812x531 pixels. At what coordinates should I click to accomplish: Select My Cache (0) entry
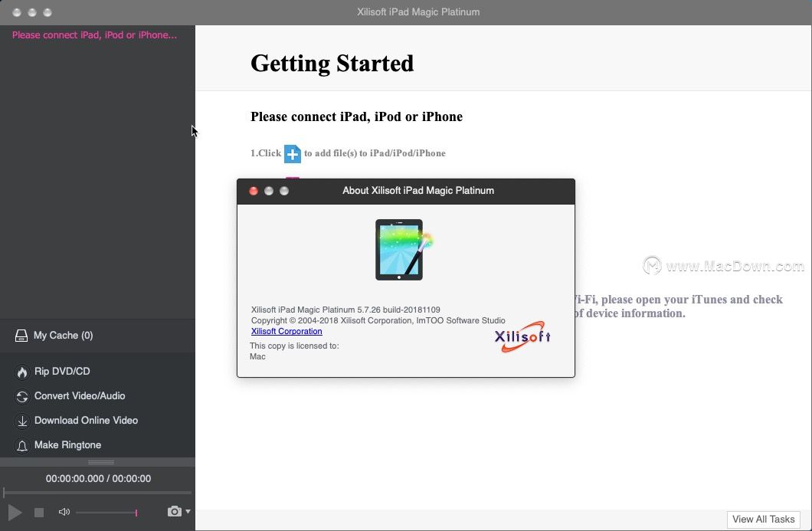63,335
